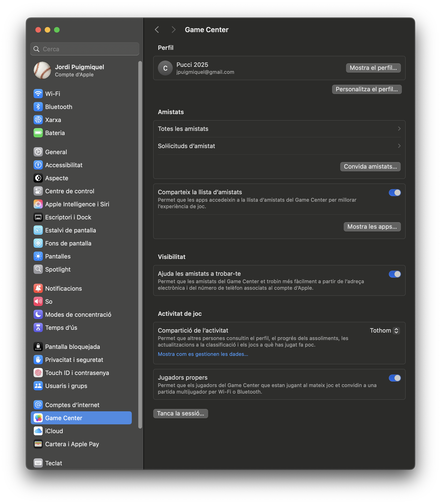Screen dimensions: 441x504
Task: Click the Apple Intelligence i Siri icon
Action: (x=38, y=204)
